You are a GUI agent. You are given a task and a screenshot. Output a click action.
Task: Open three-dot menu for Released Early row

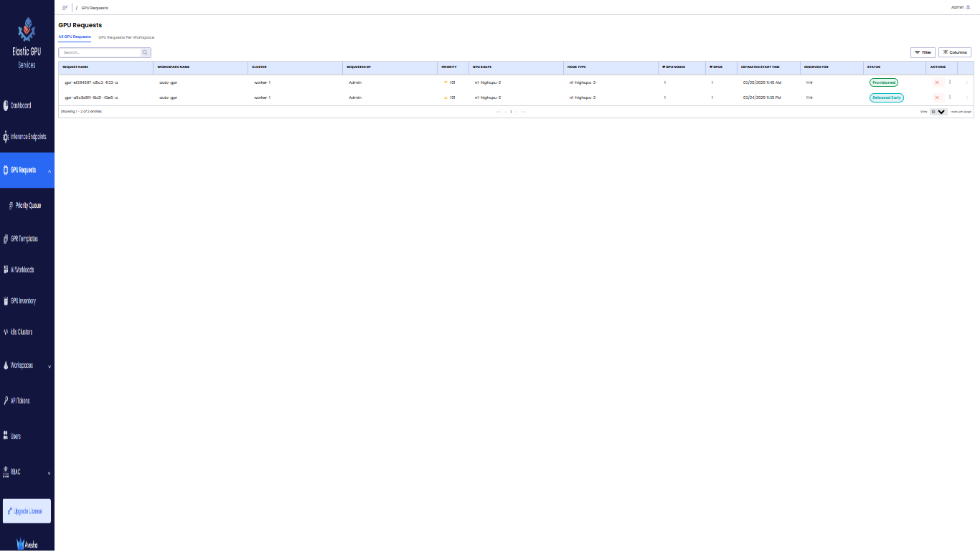point(949,97)
